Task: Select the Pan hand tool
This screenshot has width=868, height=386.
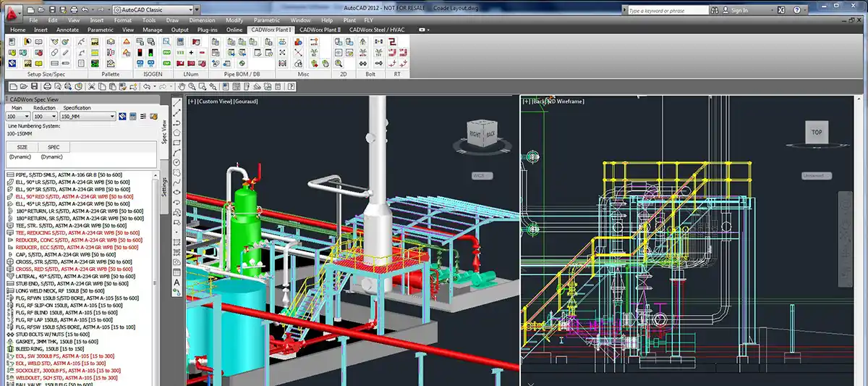Action: [x=181, y=87]
